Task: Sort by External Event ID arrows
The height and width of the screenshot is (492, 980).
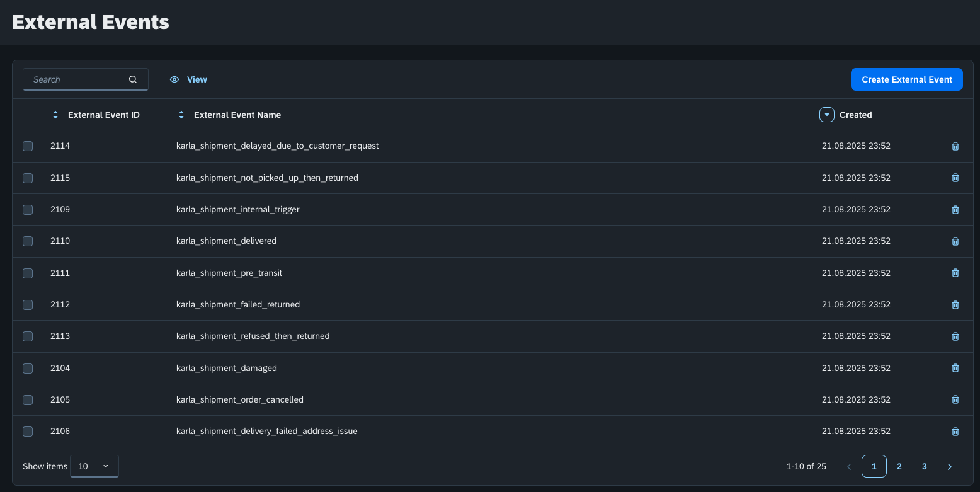Action: pyautogui.click(x=55, y=115)
